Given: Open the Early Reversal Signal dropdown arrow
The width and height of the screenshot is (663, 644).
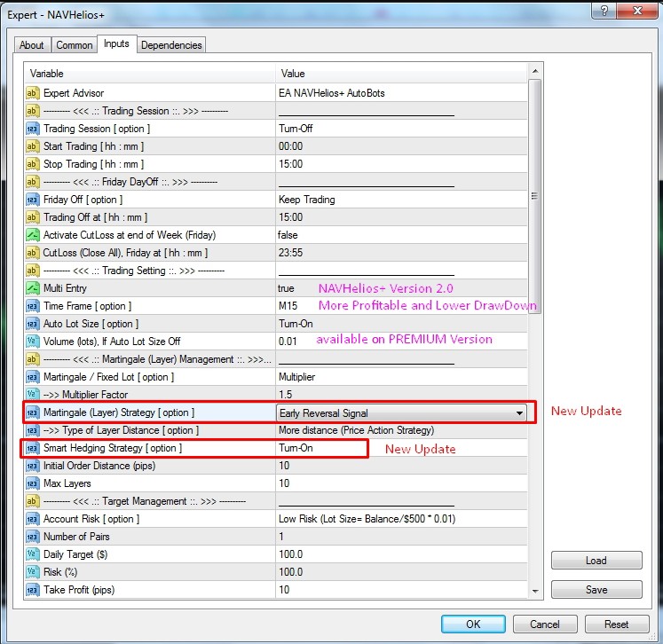Looking at the screenshot, I should 519,413.
